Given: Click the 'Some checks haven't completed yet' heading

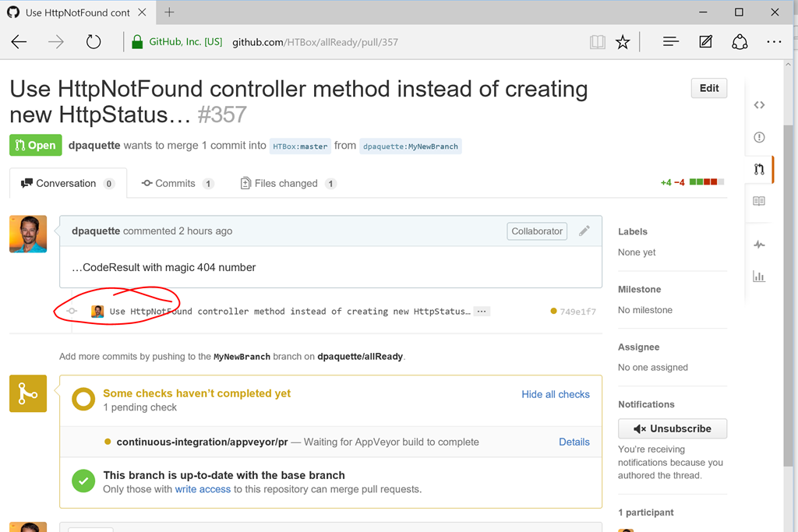Looking at the screenshot, I should (x=196, y=393).
